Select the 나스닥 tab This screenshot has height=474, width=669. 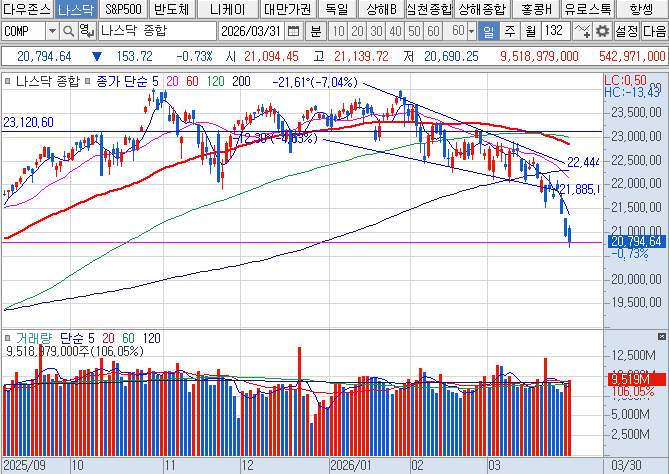tap(76, 9)
